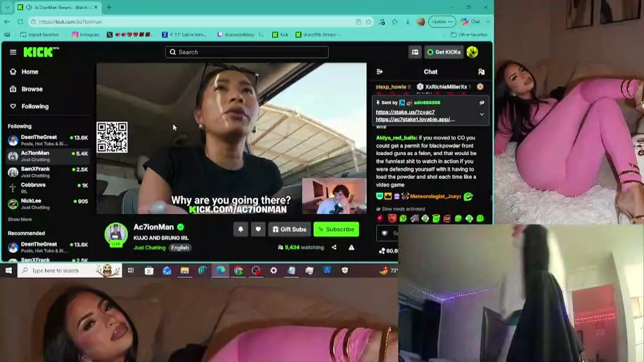Enable notifications with the bell button
Image resolution: width=644 pixels, height=362 pixels.
click(x=240, y=229)
